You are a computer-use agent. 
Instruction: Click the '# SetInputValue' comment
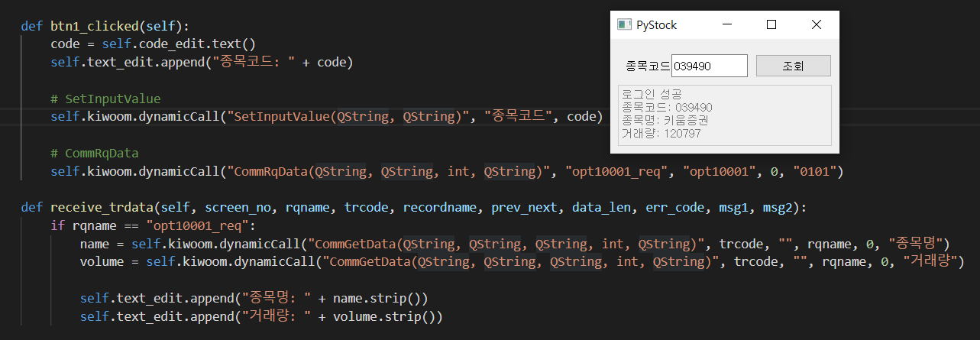105,99
